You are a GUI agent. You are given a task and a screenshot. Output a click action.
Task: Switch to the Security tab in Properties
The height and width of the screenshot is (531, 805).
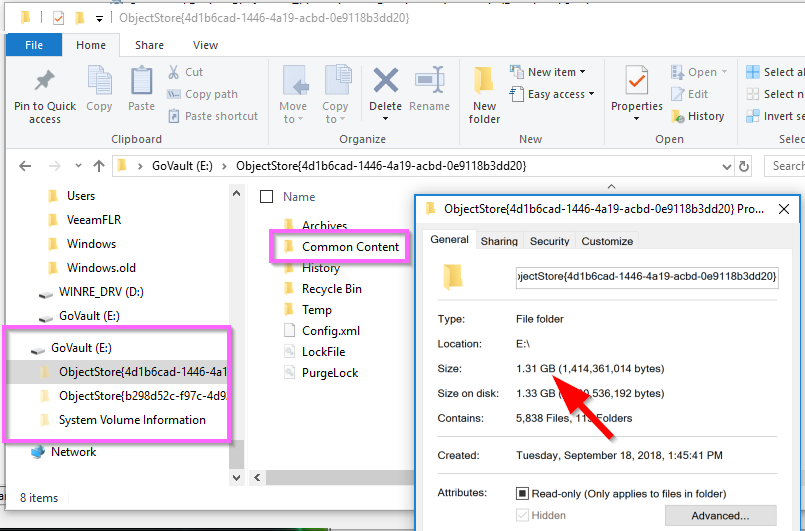(x=549, y=241)
